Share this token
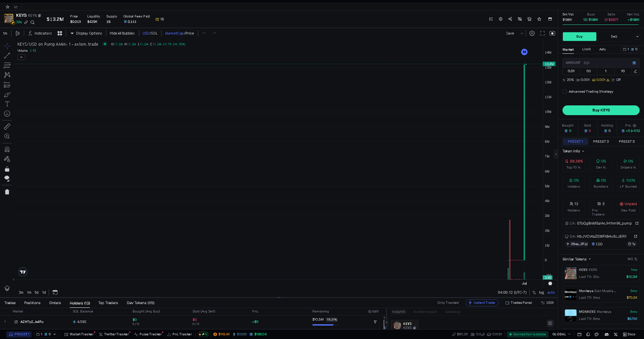Viewport: 644px width, 339px height. pos(510,19)
